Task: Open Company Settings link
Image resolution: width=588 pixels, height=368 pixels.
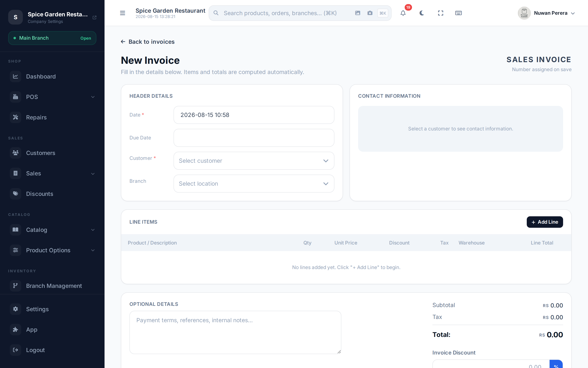Action: 45,21
